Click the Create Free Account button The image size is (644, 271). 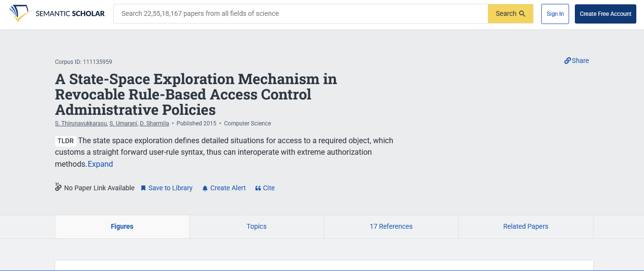[x=606, y=13]
